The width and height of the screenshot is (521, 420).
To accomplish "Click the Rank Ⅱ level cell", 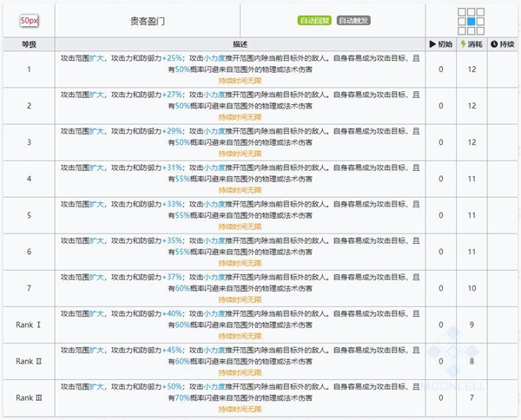I will (x=29, y=362).
